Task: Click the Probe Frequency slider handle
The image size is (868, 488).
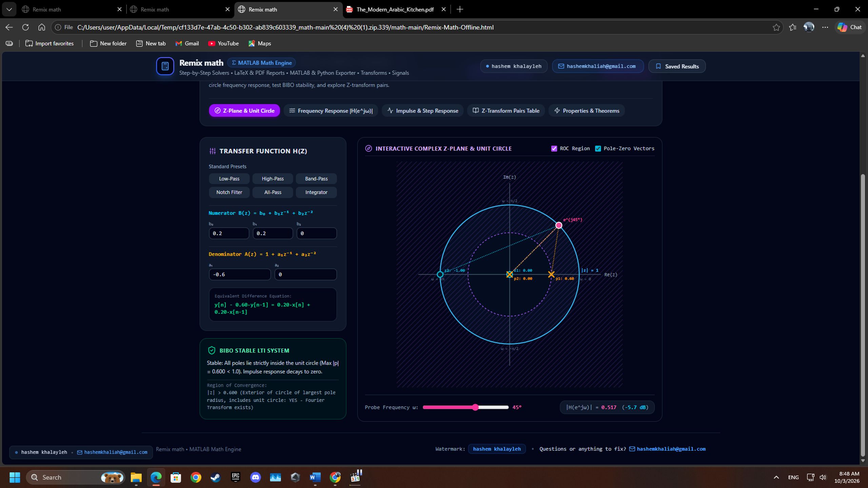Action: pos(475,407)
